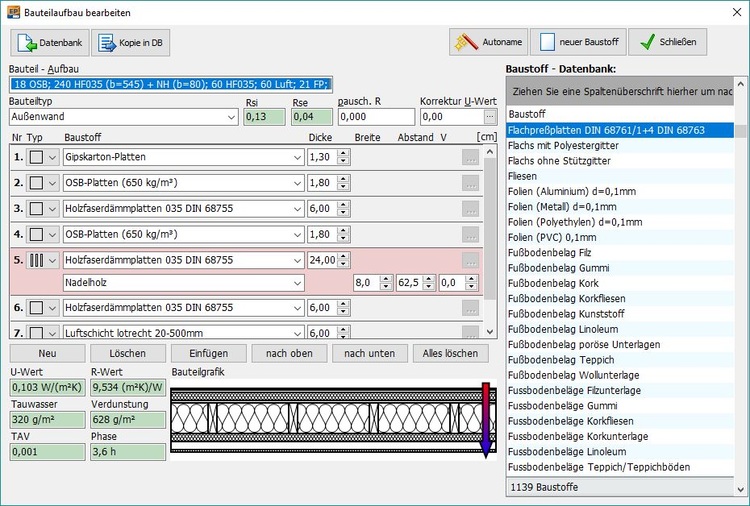Click the Autoname pencil icon
Screen dimensions: 750x506
(467, 43)
